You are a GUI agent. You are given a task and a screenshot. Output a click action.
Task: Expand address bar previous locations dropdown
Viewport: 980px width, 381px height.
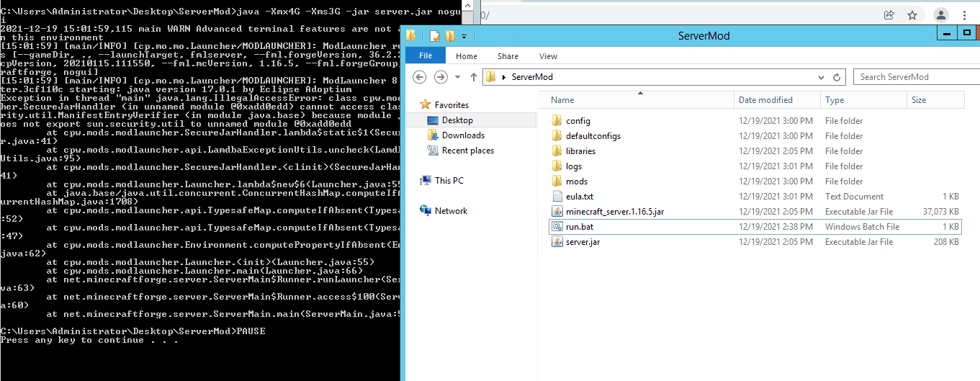tap(821, 77)
